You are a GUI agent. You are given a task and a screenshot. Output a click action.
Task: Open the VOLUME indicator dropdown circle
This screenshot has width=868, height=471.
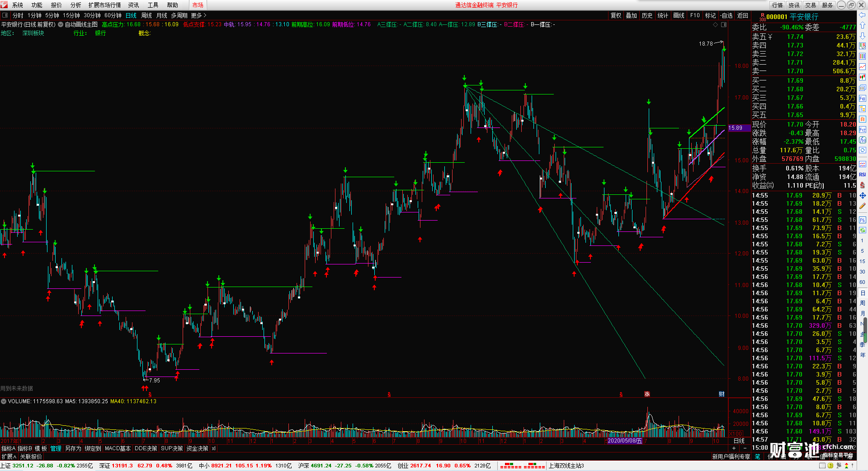pyautogui.click(x=4, y=401)
